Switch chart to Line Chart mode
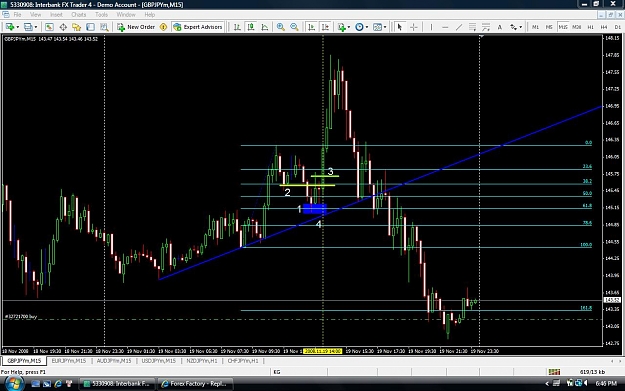 click(265, 27)
